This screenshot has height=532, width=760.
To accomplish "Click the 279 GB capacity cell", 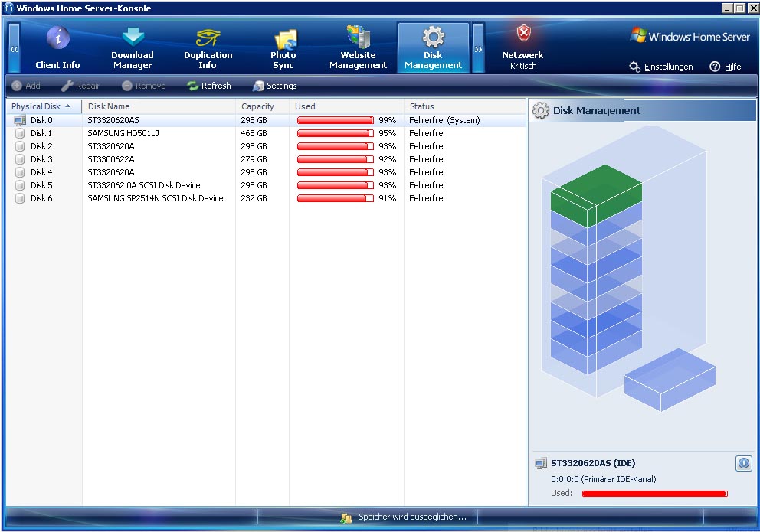I will pos(254,159).
